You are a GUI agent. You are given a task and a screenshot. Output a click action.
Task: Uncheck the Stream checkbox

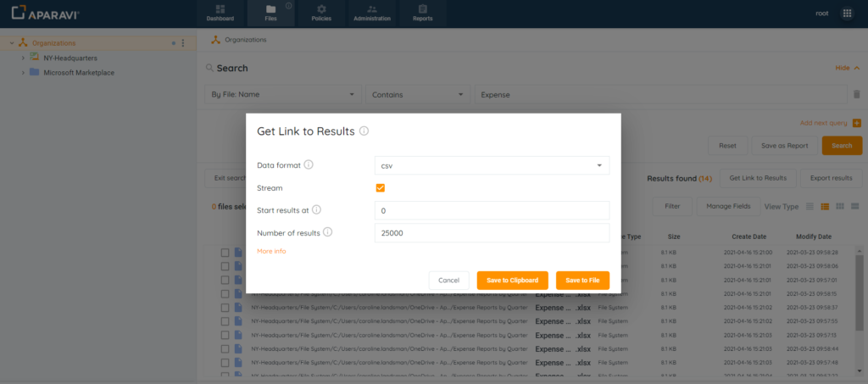(381, 188)
